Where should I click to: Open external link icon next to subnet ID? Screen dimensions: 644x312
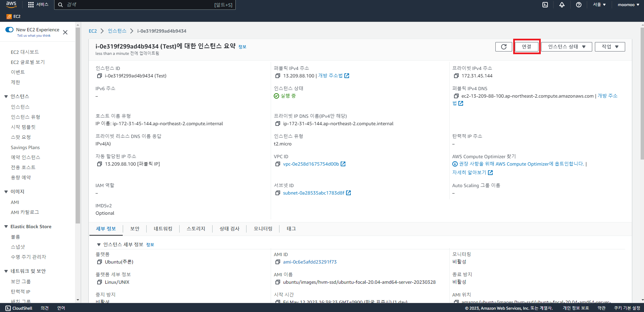[348, 193]
